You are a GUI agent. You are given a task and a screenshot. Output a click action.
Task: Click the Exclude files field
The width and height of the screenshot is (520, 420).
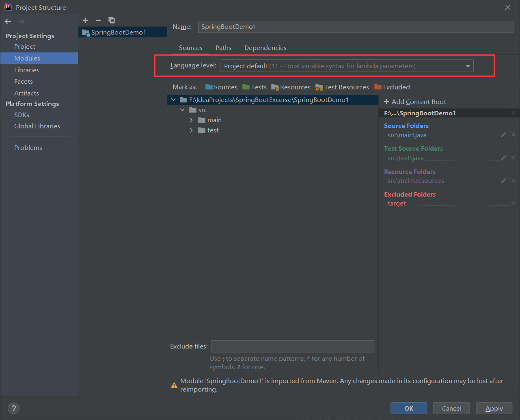click(x=293, y=346)
